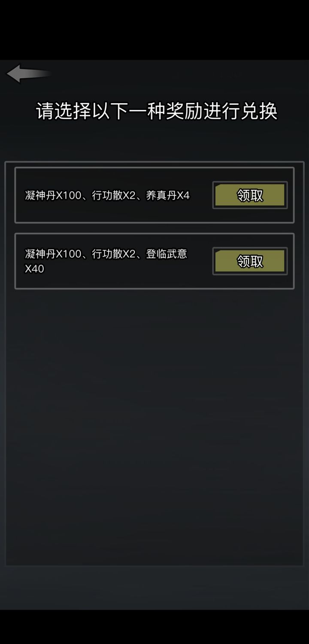Select the second reward option row
309x644 pixels.
click(x=154, y=261)
